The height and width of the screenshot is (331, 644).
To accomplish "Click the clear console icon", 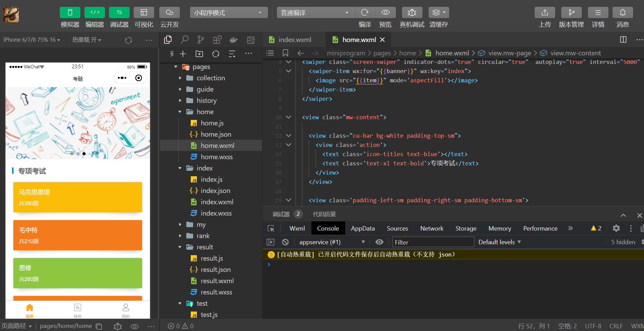I will [285, 242].
